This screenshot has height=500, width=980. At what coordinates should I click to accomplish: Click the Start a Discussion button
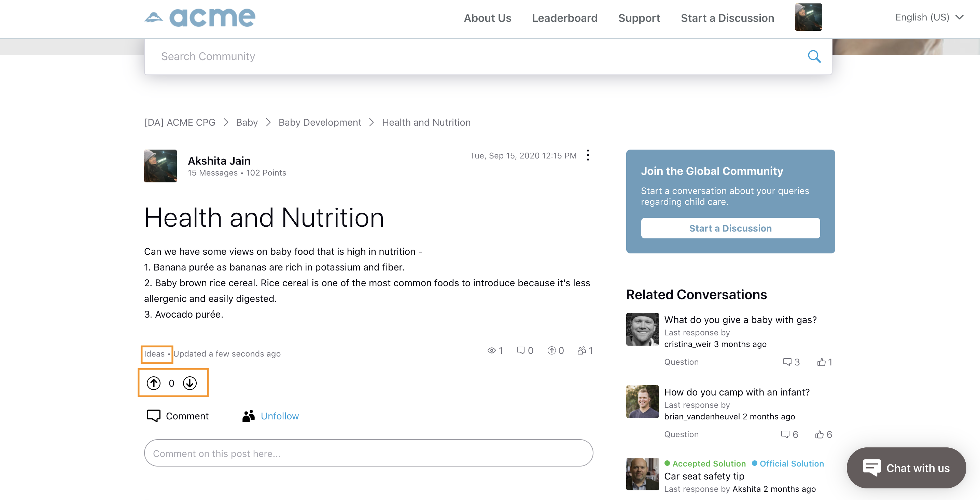[729, 228]
